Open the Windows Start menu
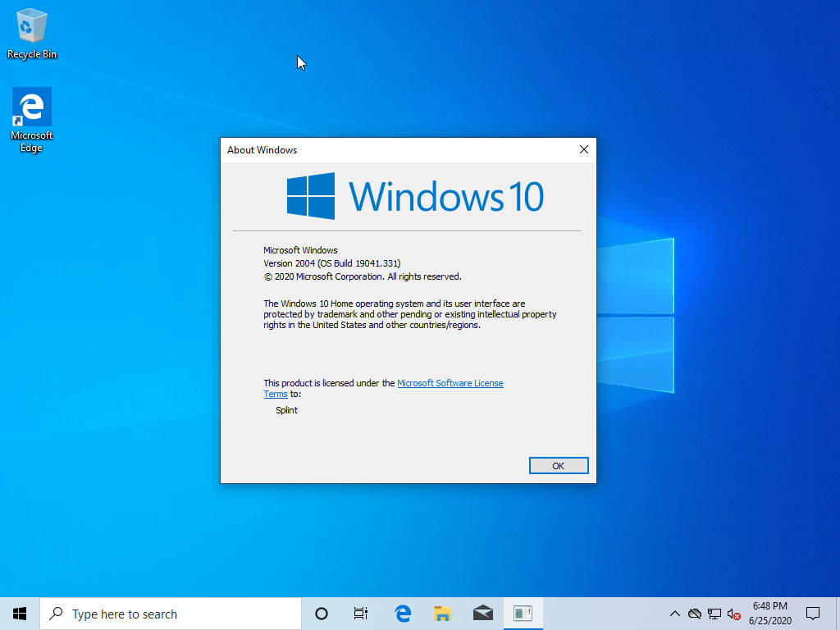Screen dimensions: 840x630 tap(20, 614)
